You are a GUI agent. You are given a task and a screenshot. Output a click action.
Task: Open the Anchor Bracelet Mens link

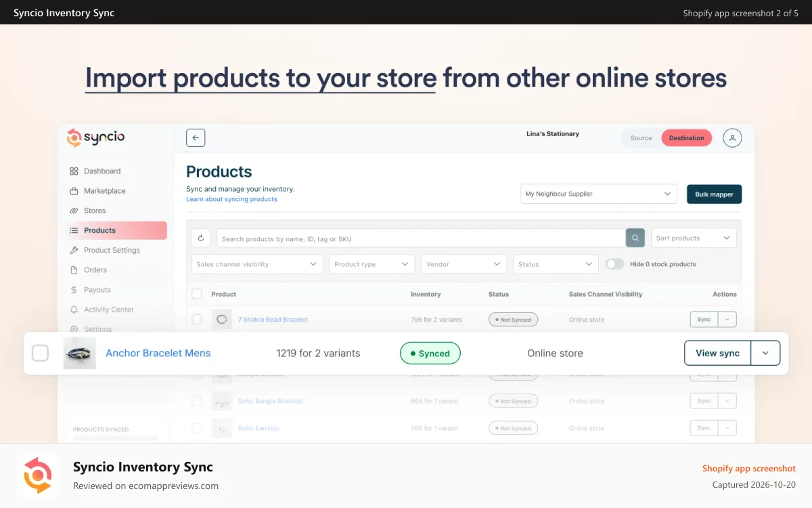tap(158, 353)
